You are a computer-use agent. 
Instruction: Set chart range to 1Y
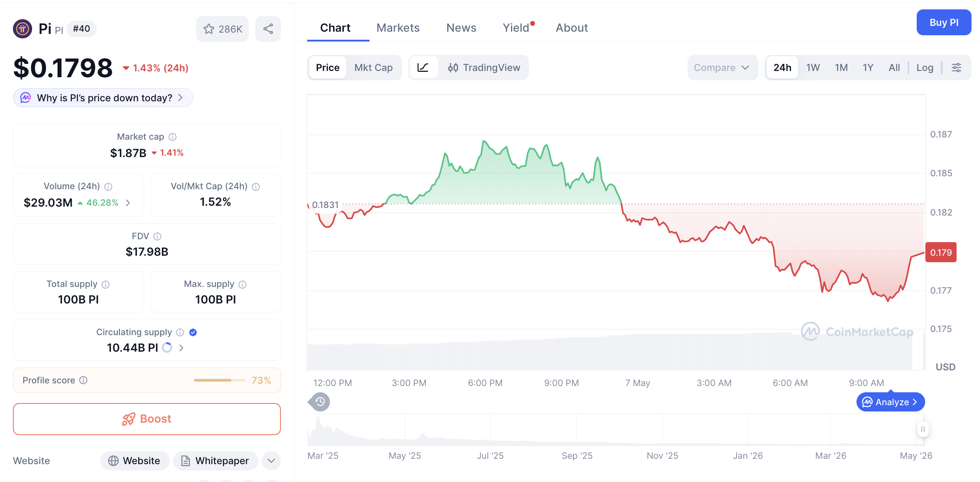coord(868,68)
